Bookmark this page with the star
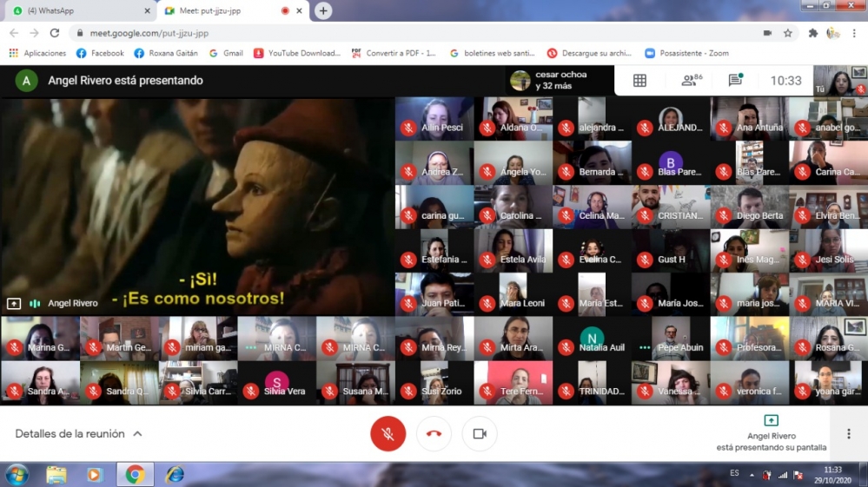Screen dimensions: 868x487 pos(788,33)
